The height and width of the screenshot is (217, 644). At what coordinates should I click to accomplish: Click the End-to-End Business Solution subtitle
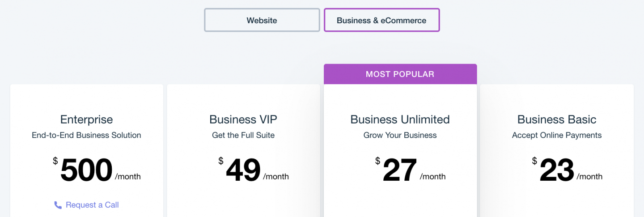[86, 135]
